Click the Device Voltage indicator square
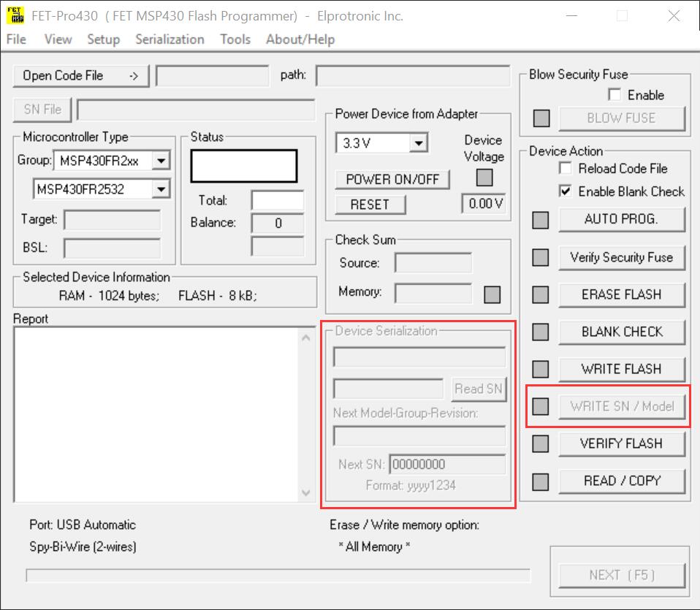The height and width of the screenshot is (610, 700). (484, 178)
